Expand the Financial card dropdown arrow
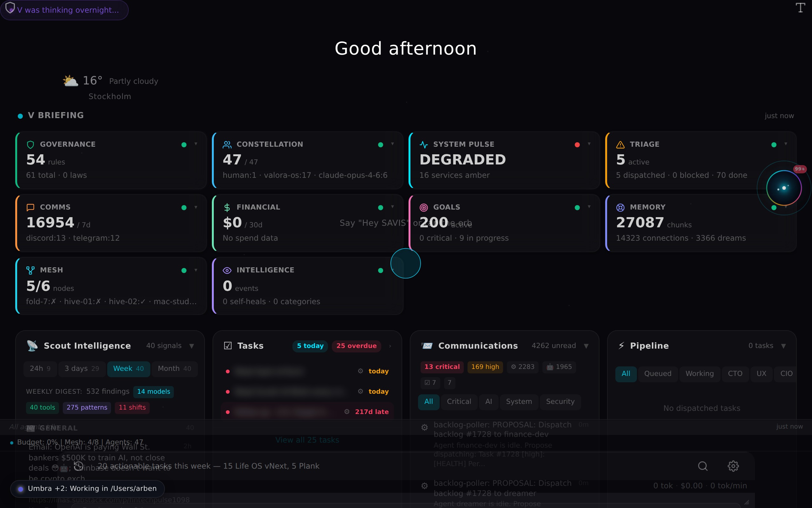Screen dimensions: 812x508 pos(393,207)
